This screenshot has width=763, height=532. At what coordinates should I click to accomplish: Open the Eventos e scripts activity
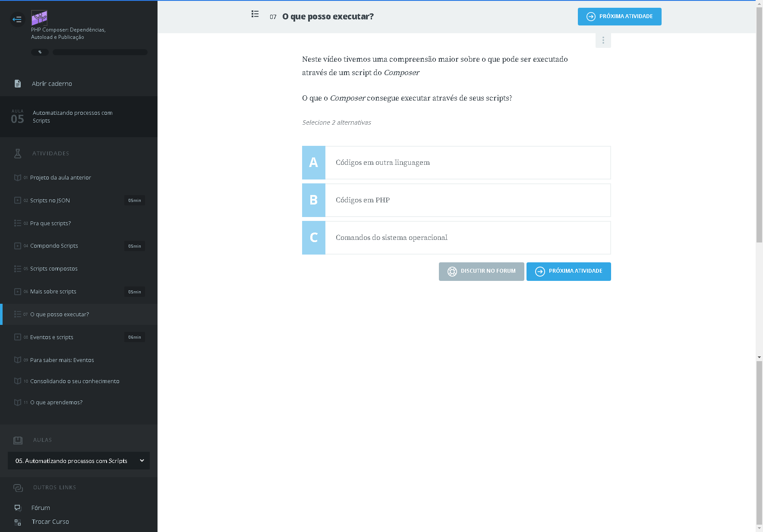[52, 337]
